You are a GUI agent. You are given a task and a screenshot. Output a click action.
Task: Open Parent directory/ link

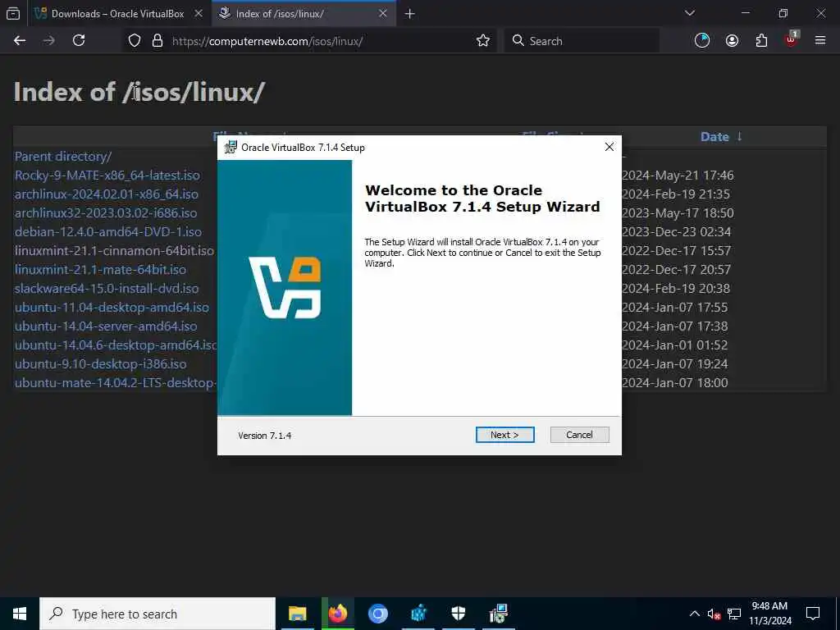pos(63,157)
